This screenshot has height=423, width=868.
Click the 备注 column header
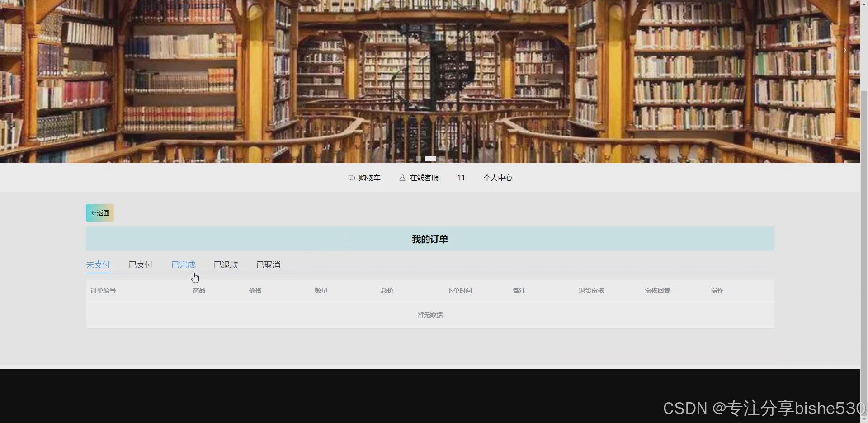coord(519,291)
